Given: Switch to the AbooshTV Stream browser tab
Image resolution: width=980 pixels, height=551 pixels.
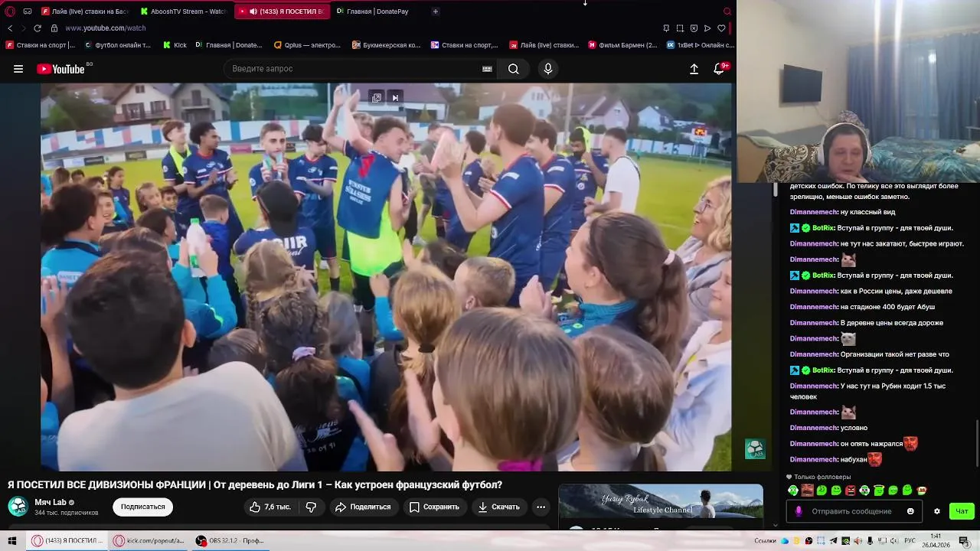Looking at the screenshot, I should click(184, 11).
